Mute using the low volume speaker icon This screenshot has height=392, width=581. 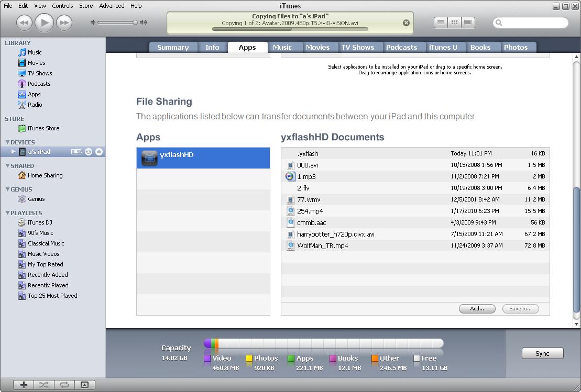pyautogui.click(x=93, y=23)
